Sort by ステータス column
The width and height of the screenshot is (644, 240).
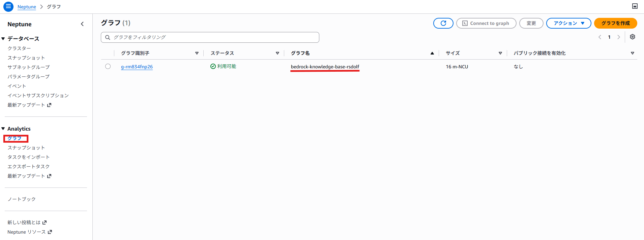coord(277,53)
